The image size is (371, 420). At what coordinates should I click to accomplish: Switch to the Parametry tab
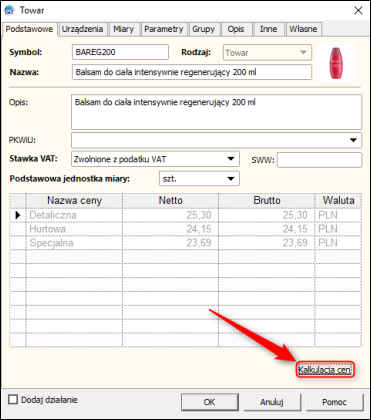[164, 29]
